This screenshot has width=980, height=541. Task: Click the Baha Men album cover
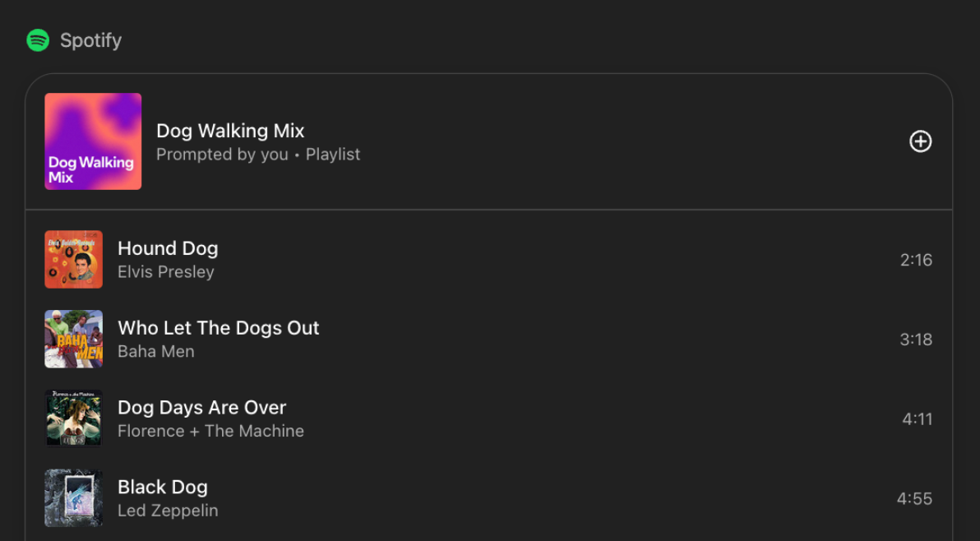[x=74, y=339]
